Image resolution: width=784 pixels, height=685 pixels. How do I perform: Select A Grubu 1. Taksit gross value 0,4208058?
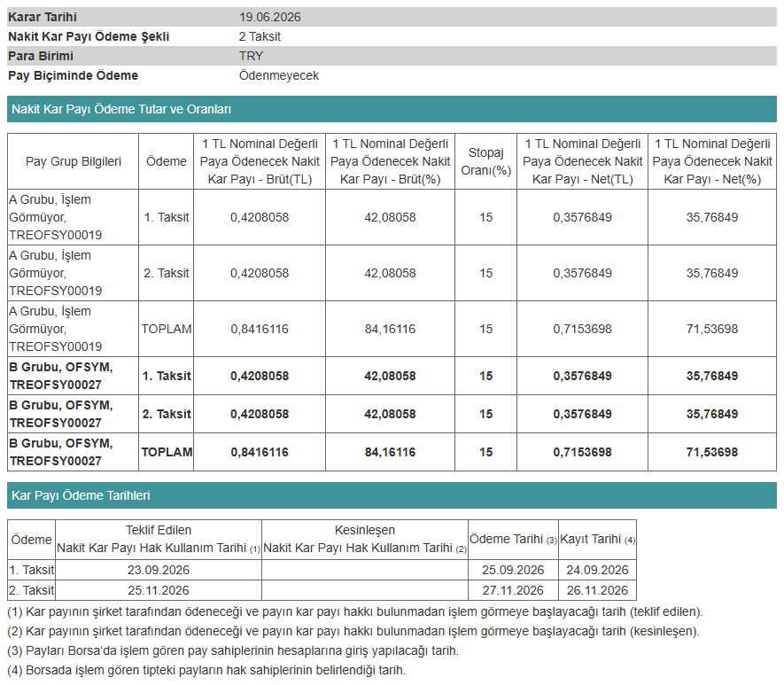coord(260,217)
